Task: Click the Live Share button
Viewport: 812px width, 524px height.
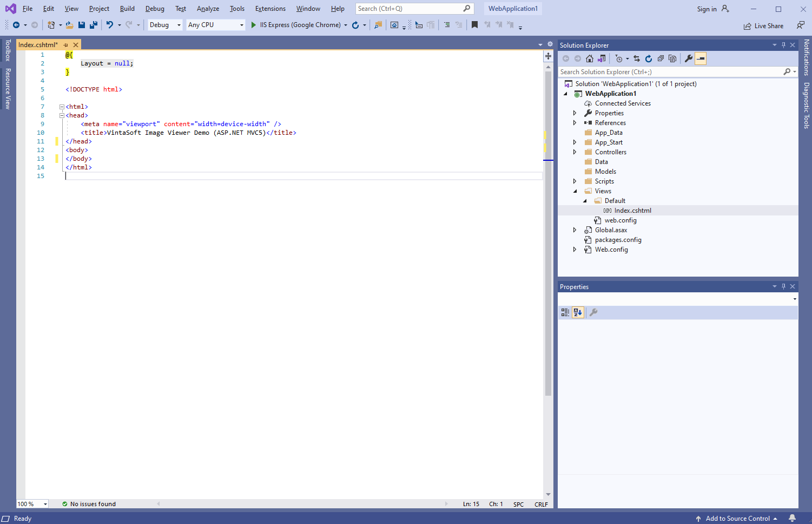Action: click(763, 25)
